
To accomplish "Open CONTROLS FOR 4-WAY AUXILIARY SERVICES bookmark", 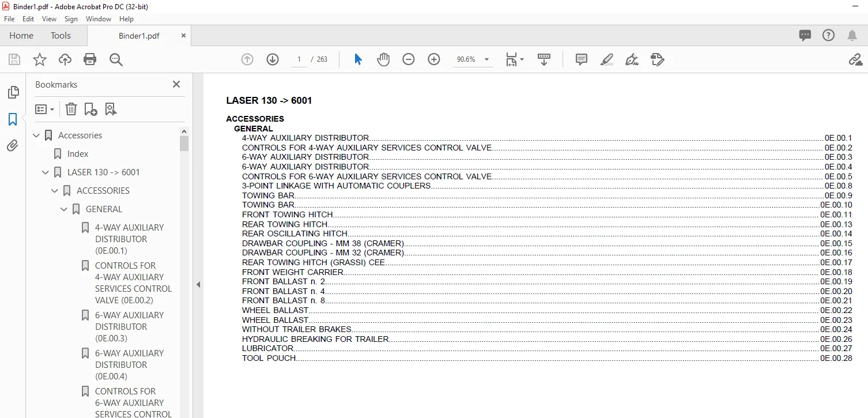I will click(134, 283).
